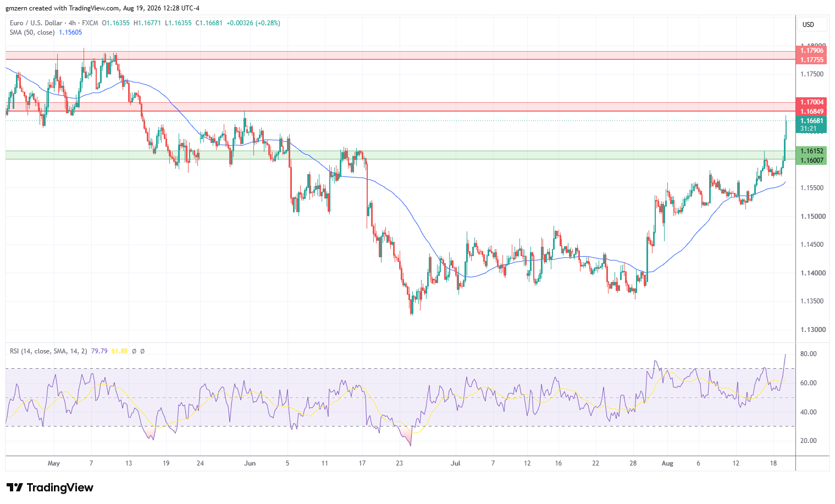The image size is (835, 504).
Task: Click the 1.17004 price label
Action: coord(811,102)
